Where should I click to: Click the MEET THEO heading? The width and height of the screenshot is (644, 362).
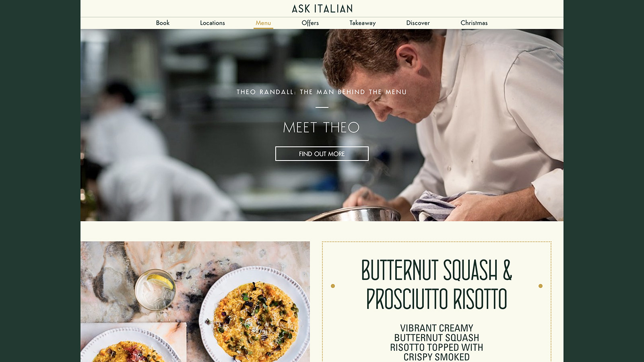(x=321, y=128)
